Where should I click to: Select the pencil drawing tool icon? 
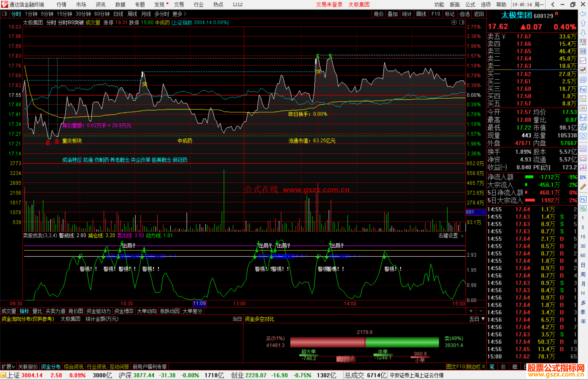point(583,187)
